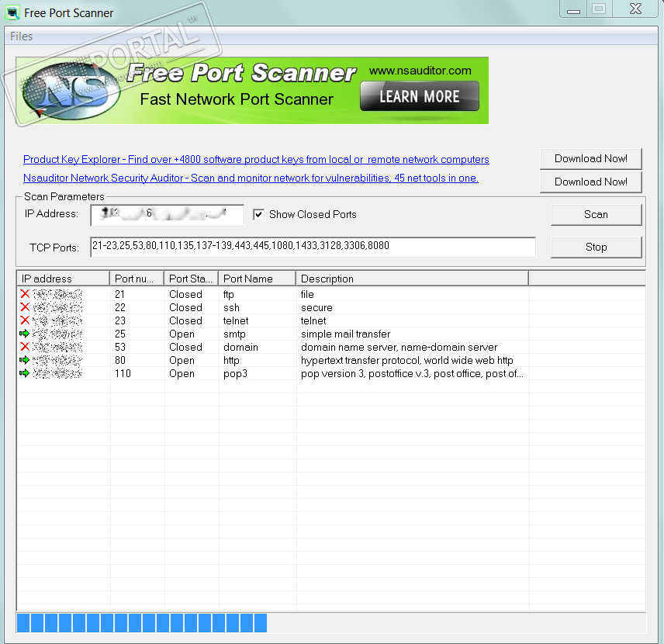The height and width of the screenshot is (644, 664).
Task: Click the red X icon on port 53 row
Action: point(25,347)
